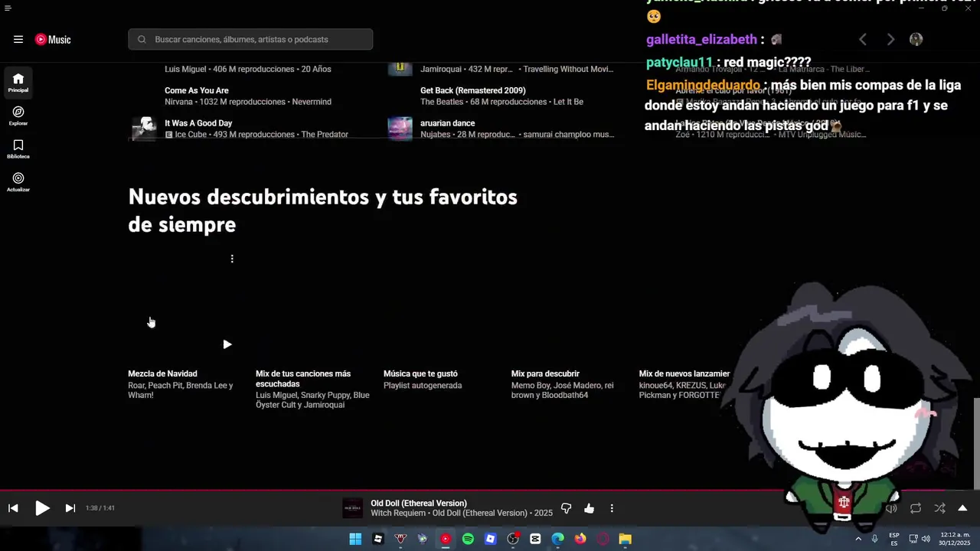
Task: Open the Opera GX taskbar icon
Action: 603,539
